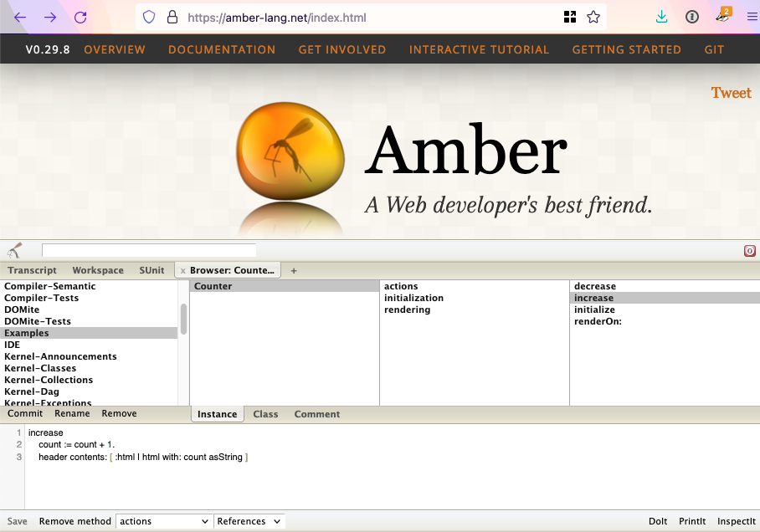
Task: Open the Overview navigation link
Action: click(x=115, y=49)
